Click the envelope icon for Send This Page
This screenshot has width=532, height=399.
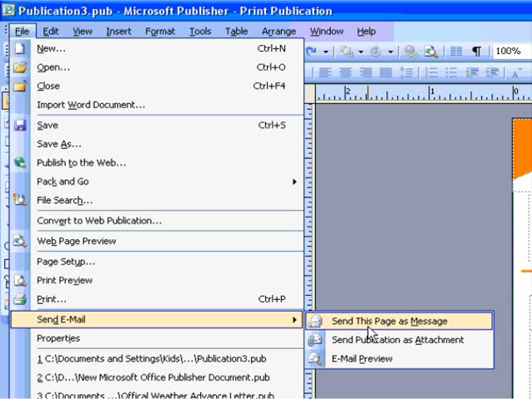point(315,322)
